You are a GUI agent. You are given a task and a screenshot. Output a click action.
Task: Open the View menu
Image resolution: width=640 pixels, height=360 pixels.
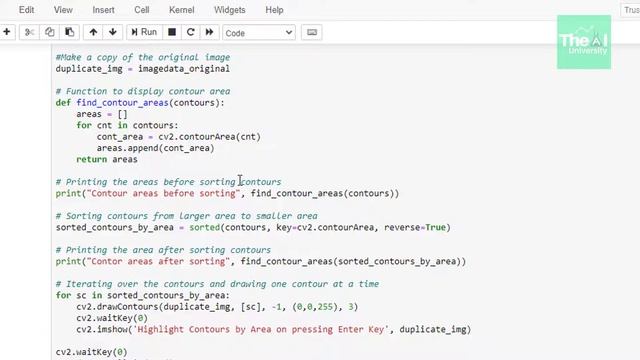point(63,10)
